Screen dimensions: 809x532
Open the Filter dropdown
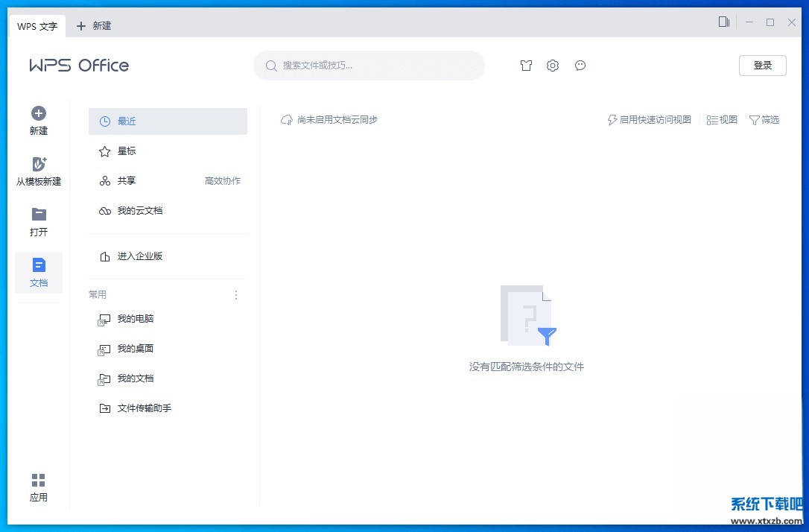click(764, 120)
